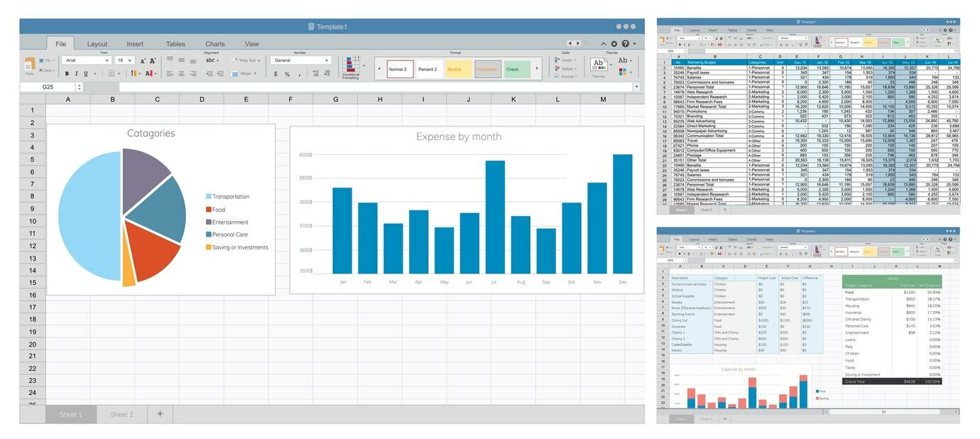Open the font size 16 dropdown

pyautogui.click(x=124, y=60)
